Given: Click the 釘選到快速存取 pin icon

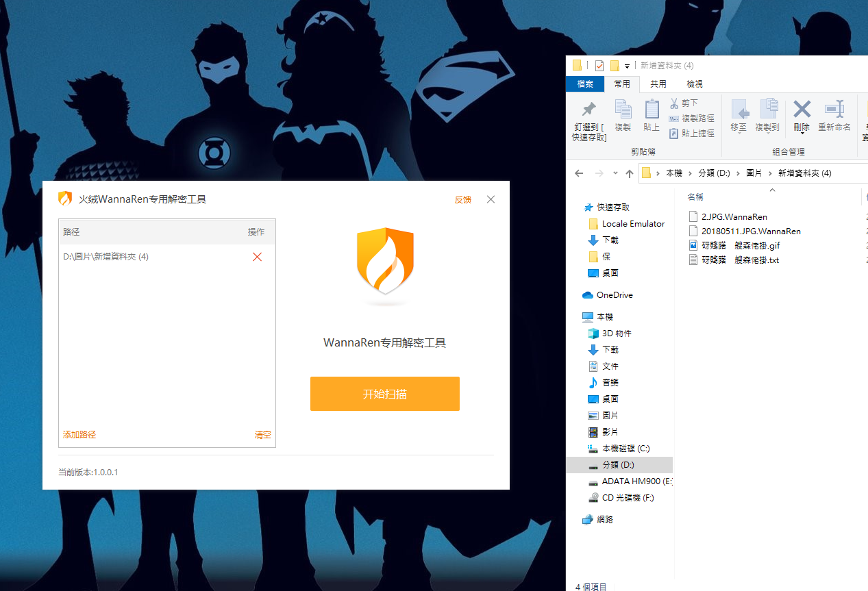Looking at the screenshot, I should [x=588, y=110].
